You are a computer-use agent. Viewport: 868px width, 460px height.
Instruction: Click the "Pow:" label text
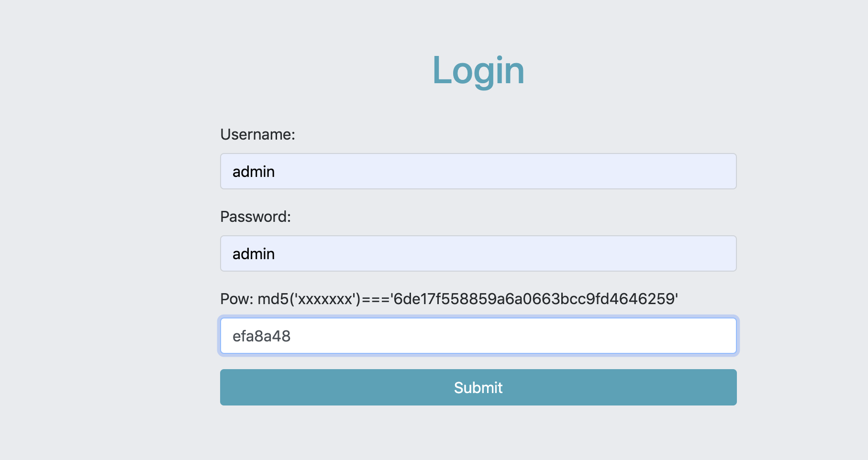coord(236,299)
